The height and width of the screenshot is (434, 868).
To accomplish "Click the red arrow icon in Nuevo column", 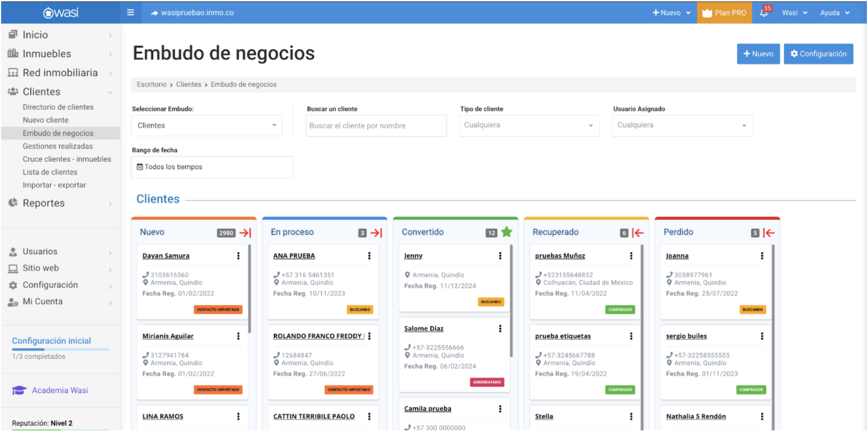I will [x=245, y=233].
